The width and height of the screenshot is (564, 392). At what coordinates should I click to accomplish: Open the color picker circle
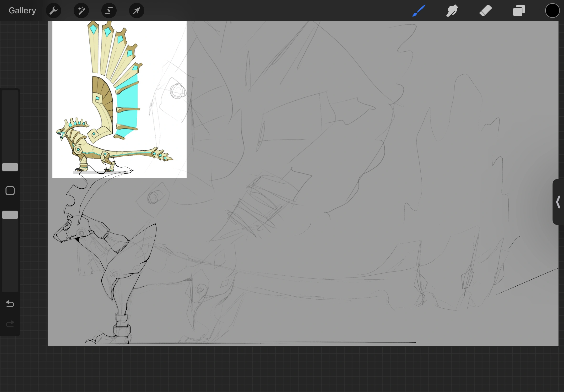pos(552,11)
